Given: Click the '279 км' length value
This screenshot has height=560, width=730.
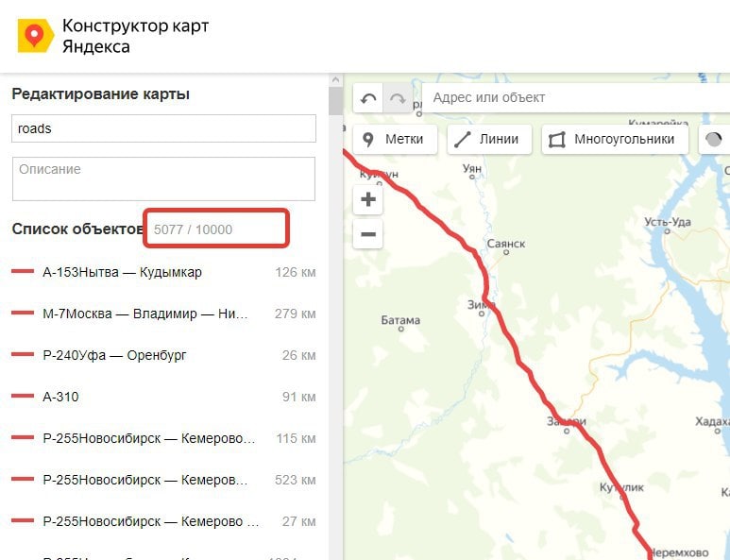Looking at the screenshot, I should (x=296, y=314).
